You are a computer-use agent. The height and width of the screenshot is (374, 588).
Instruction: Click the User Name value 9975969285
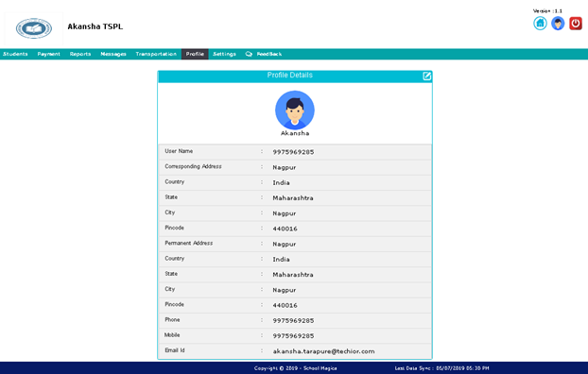pyautogui.click(x=293, y=152)
